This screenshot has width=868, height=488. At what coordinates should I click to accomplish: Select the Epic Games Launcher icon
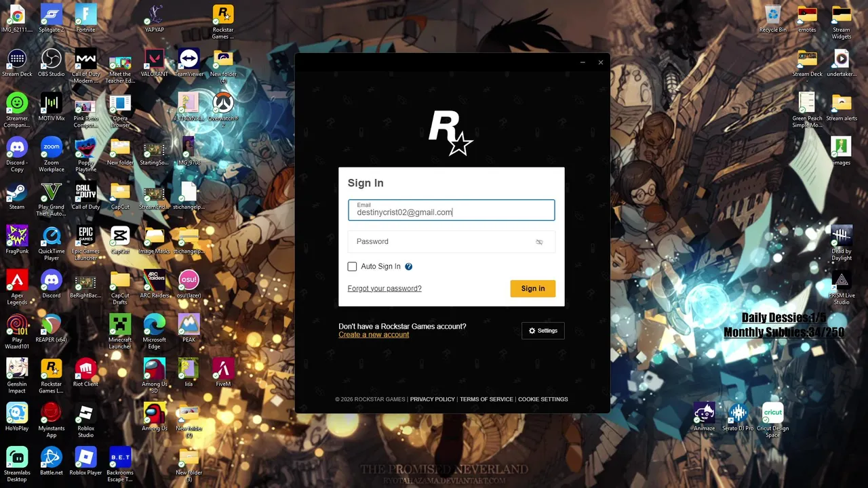pyautogui.click(x=85, y=243)
